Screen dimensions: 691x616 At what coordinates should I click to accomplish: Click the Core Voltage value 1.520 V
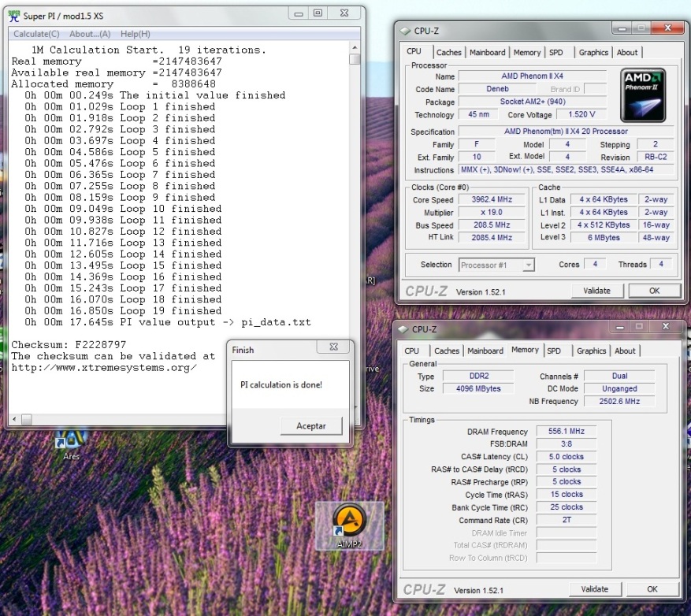pos(581,114)
